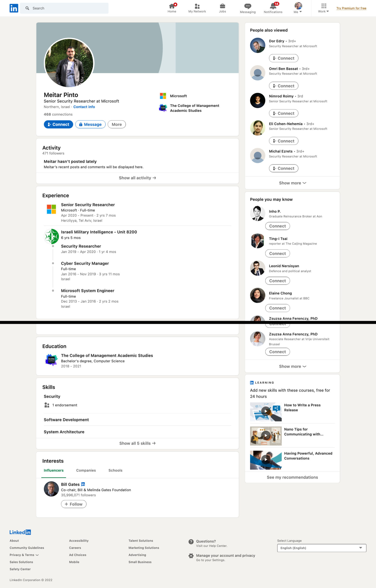
Task: View the 1 endorsement for Security
Action: tap(61, 405)
